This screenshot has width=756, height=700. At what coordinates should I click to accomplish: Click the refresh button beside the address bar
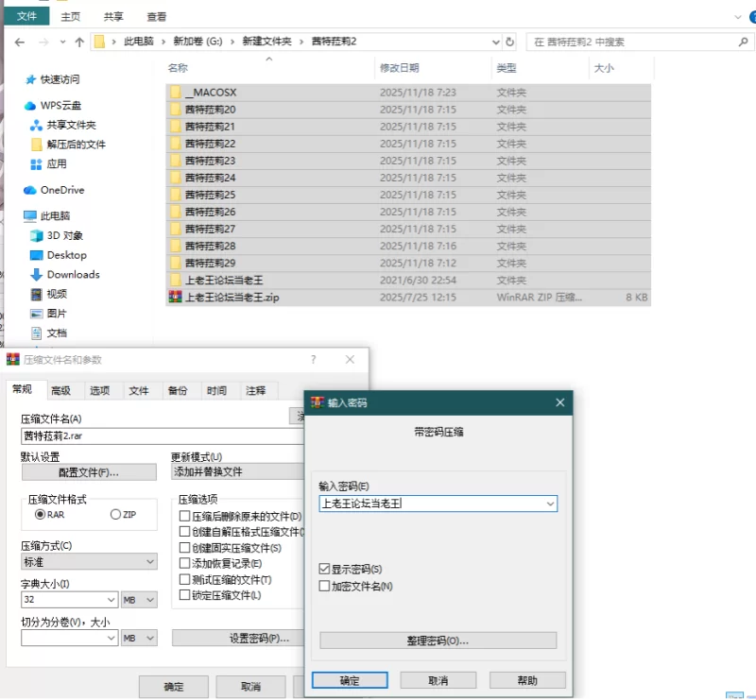pos(510,42)
